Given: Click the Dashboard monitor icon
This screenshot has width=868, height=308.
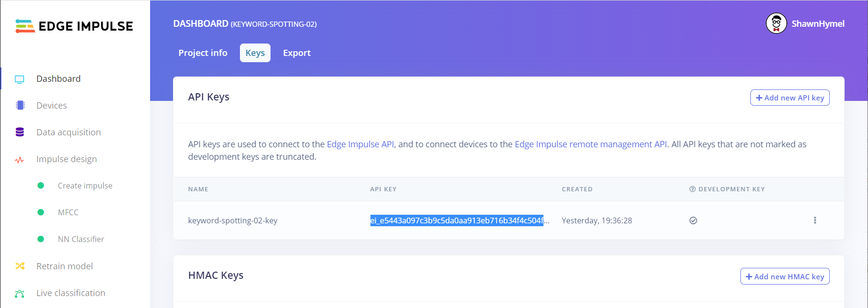Looking at the screenshot, I should click(x=20, y=79).
